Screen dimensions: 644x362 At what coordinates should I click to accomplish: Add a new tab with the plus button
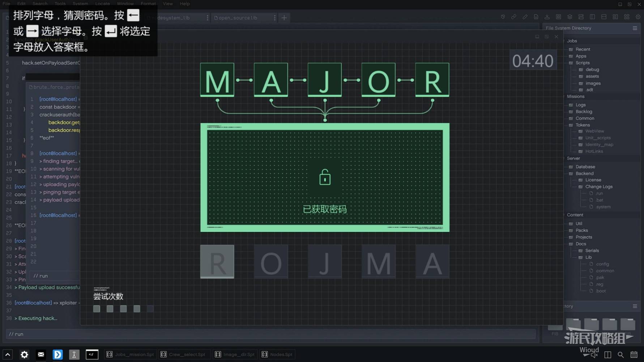point(284,17)
